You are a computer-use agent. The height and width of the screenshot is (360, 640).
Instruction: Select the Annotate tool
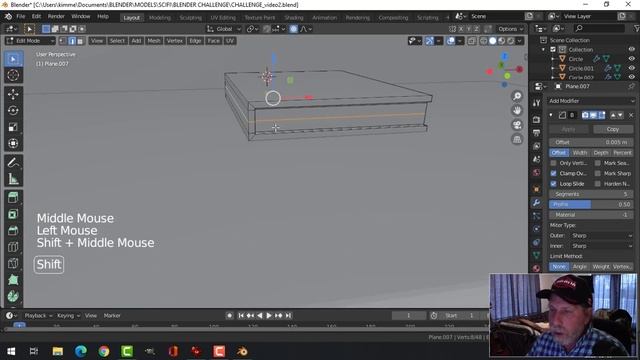pyautogui.click(x=13, y=162)
